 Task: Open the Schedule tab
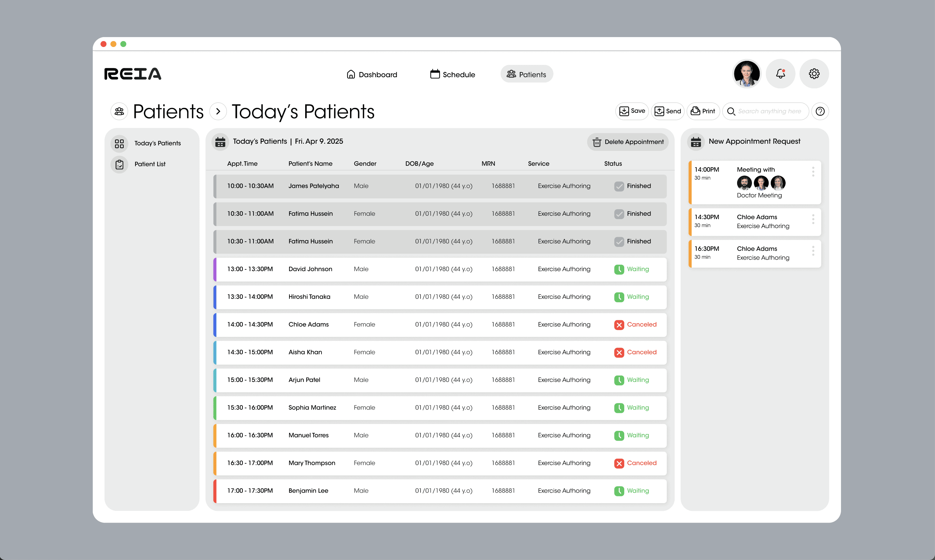(453, 74)
